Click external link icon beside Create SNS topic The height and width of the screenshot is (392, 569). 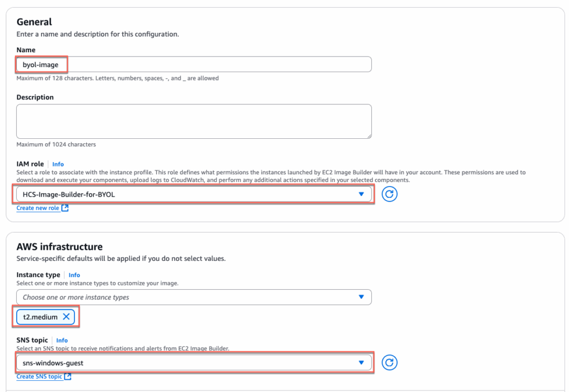coord(68,376)
